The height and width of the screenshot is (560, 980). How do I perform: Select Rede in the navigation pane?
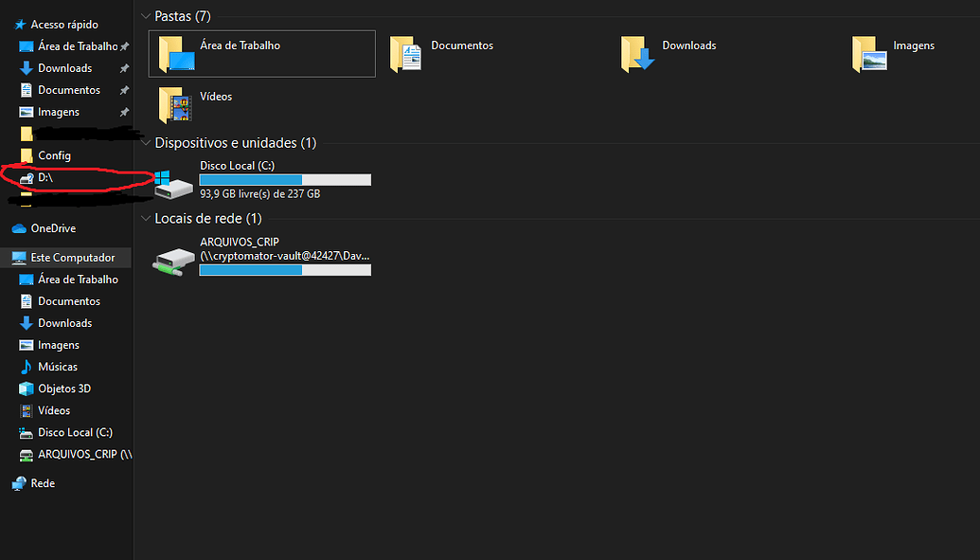[x=43, y=483]
